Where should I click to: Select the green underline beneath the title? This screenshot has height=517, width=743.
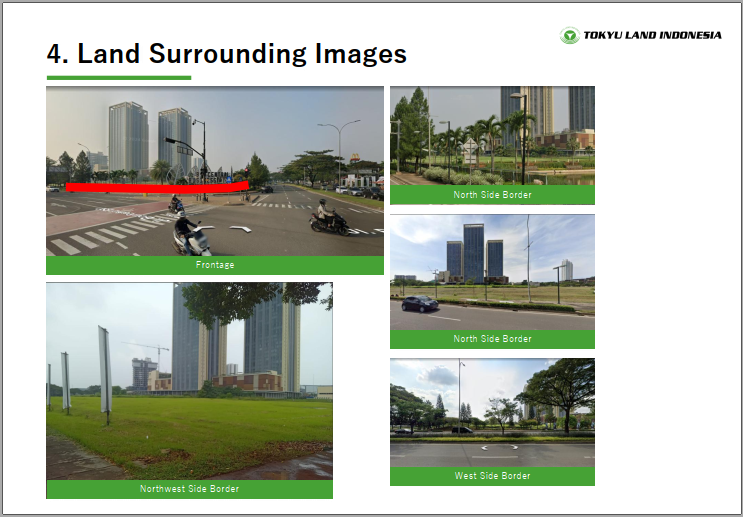(x=118, y=77)
